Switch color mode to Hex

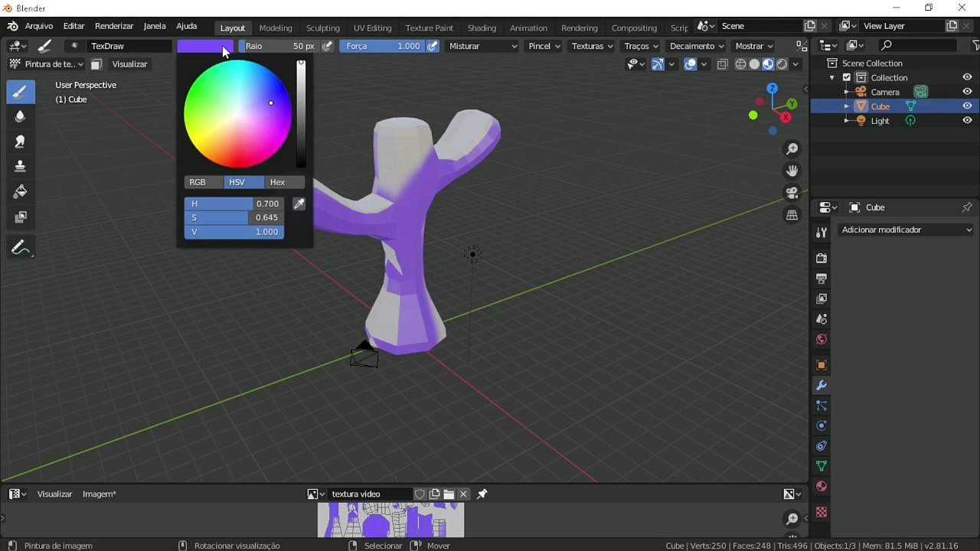(x=277, y=182)
